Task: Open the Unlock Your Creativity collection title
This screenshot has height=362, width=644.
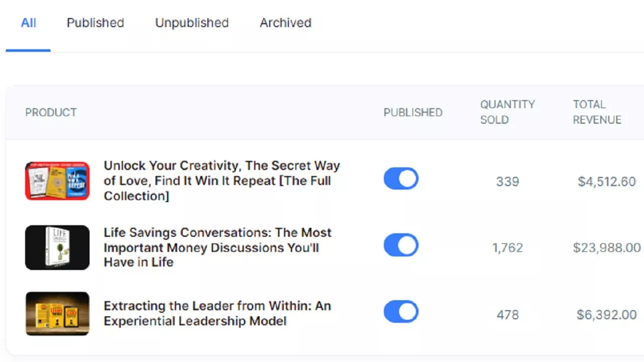Action: (x=222, y=181)
